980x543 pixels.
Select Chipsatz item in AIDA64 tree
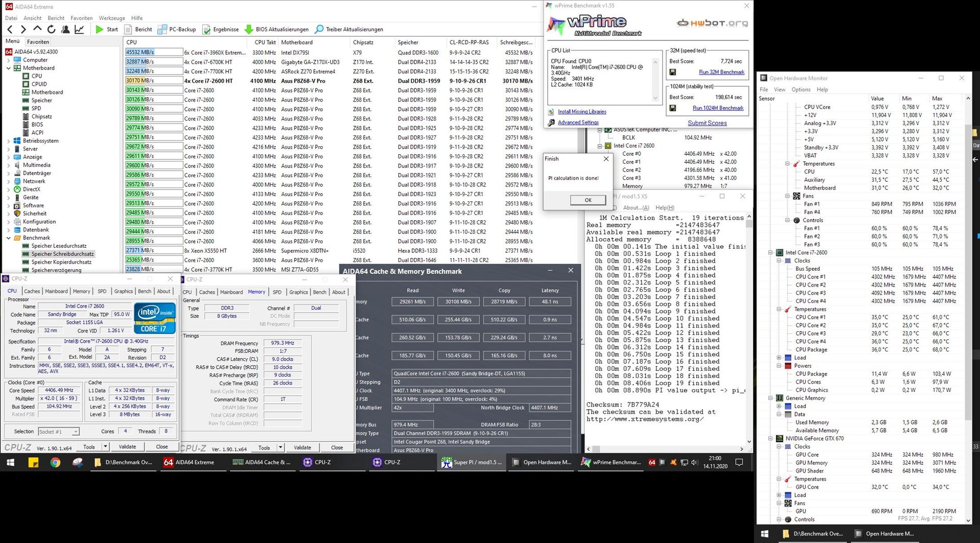[41, 116]
